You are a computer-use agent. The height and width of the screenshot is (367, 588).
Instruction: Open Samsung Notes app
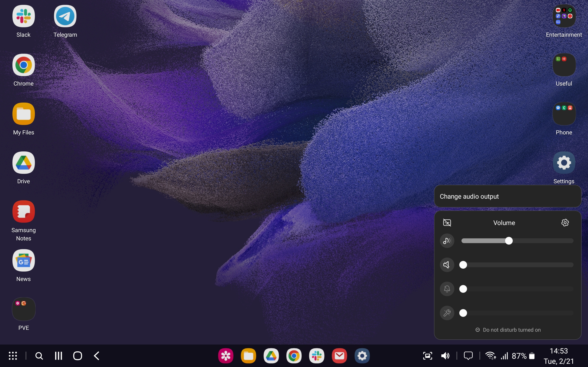pos(24,211)
